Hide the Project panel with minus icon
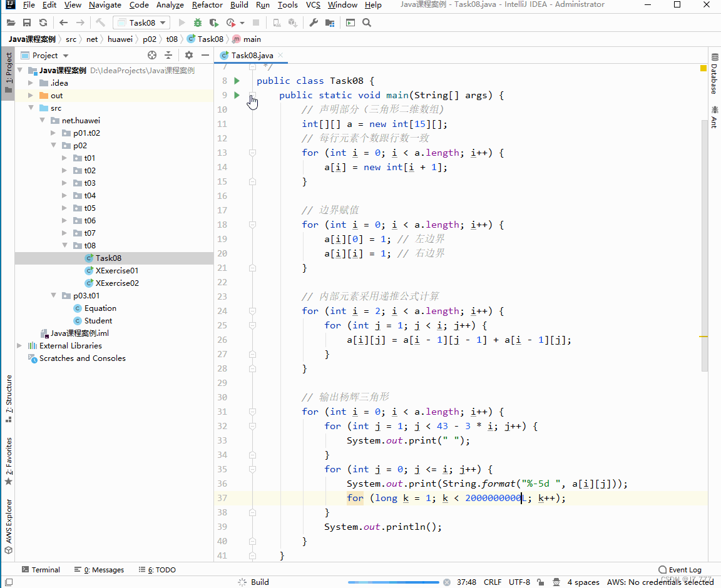This screenshot has width=721, height=588. 205,55
